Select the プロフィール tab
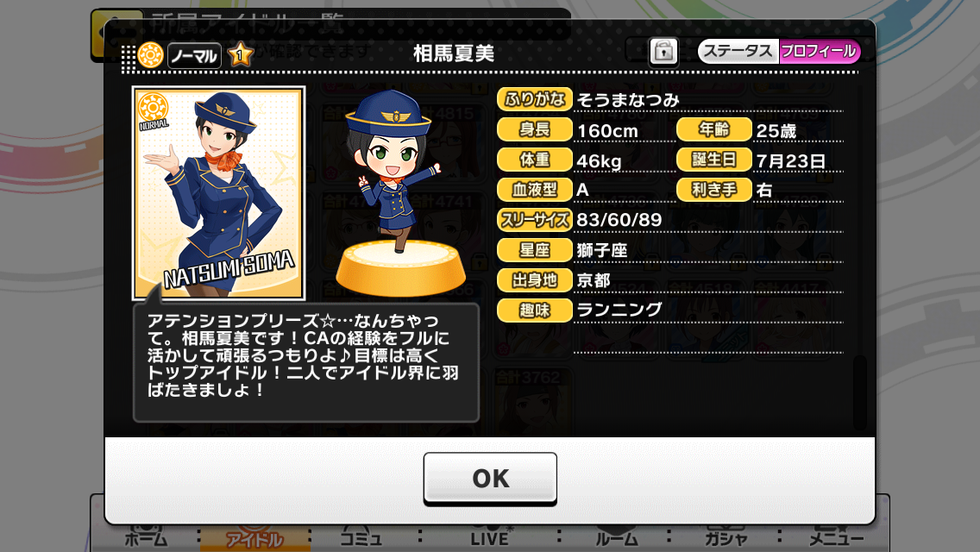This screenshot has height=552, width=980. [x=819, y=51]
